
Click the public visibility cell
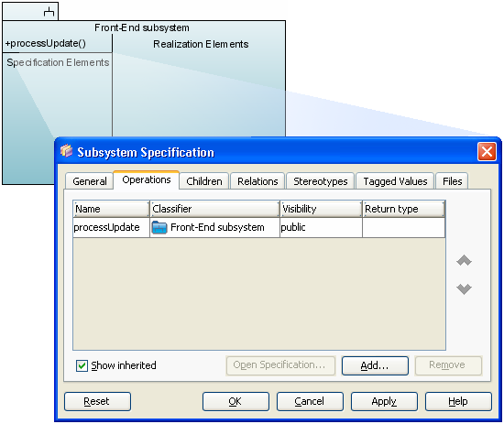[321, 227]
